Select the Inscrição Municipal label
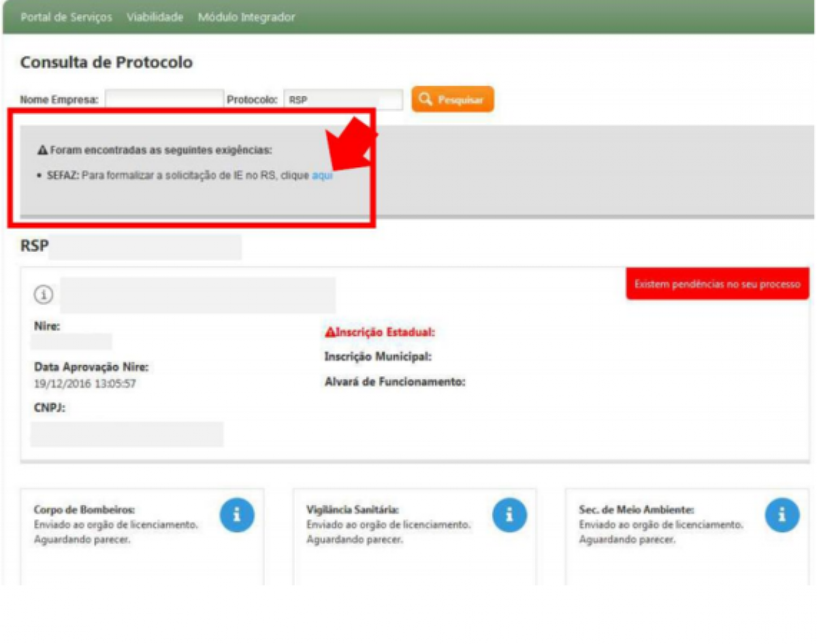Screen dimensions: 817x644 point(378,357)
